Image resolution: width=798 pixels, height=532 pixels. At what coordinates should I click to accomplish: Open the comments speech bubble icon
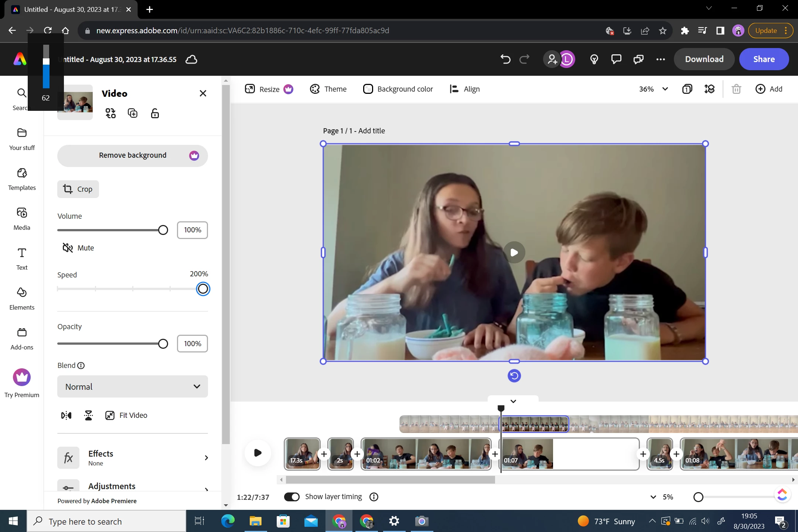pos(616,59)
